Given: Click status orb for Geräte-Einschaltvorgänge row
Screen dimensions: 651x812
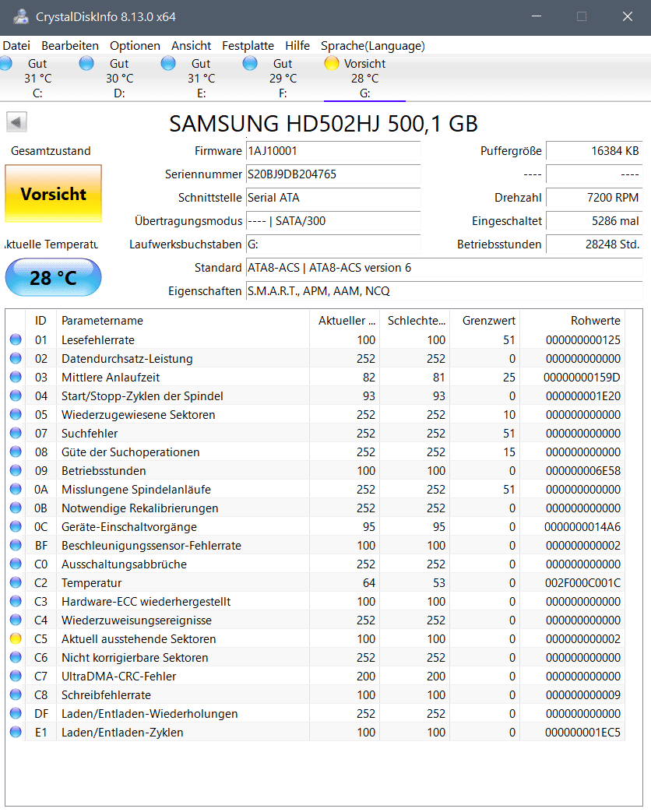Looking at the screenshot, I should coord(16,526).
